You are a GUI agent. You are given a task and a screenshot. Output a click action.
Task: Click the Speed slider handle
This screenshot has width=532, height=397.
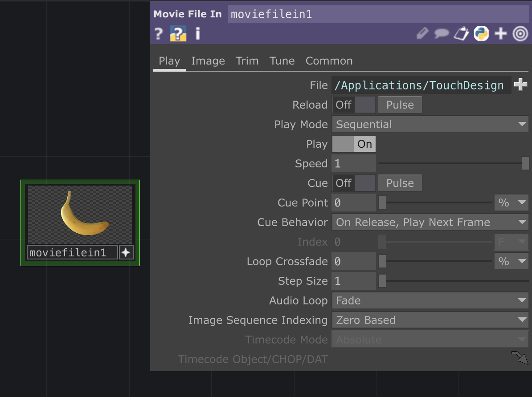click(x=525, y=164)
